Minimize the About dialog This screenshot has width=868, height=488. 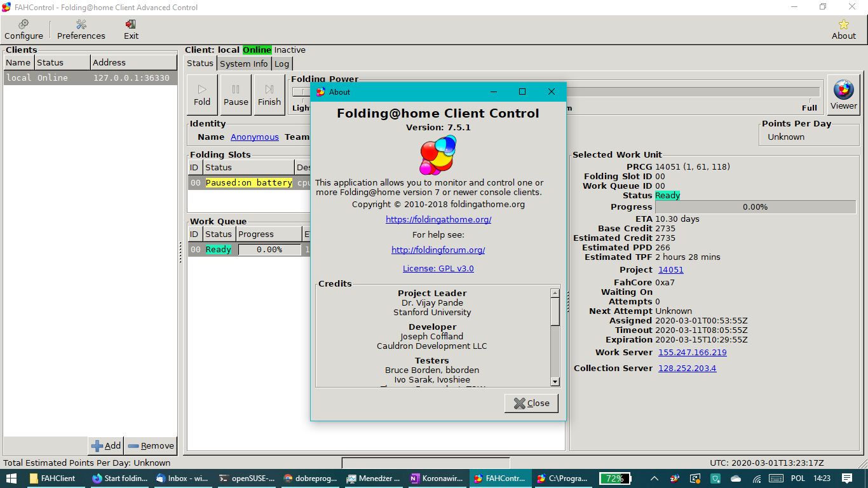[494, 91]
